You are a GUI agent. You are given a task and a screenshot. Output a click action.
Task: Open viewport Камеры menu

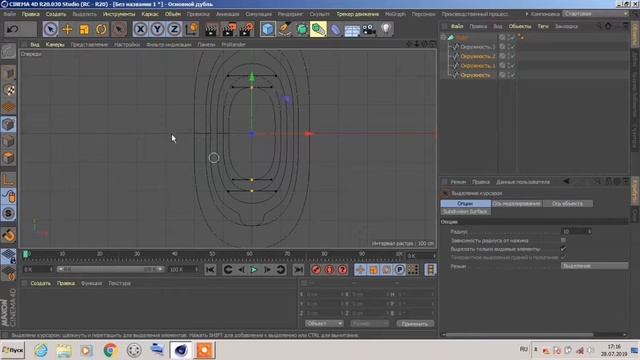[55, 44]
